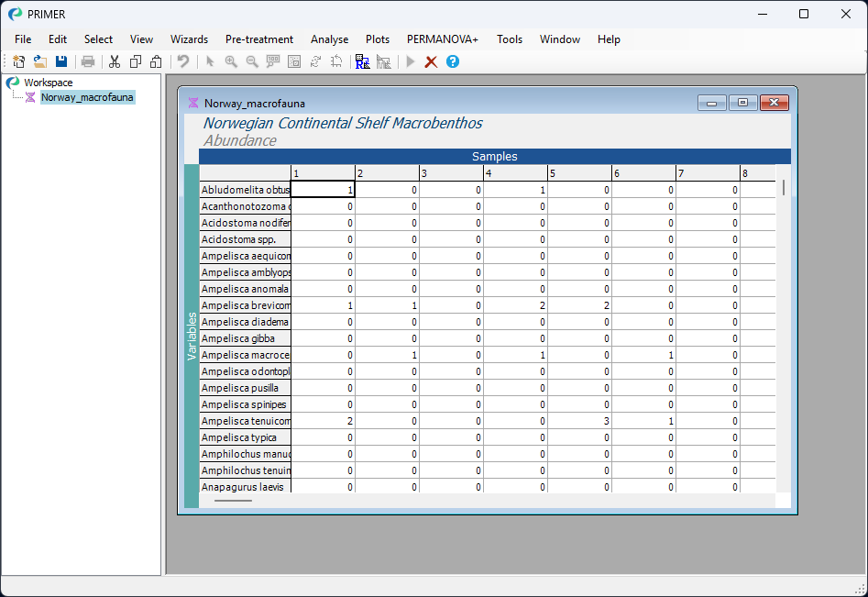Save workspace using the floppy disk icon
The image size is (868, 597).
[61, 61]
